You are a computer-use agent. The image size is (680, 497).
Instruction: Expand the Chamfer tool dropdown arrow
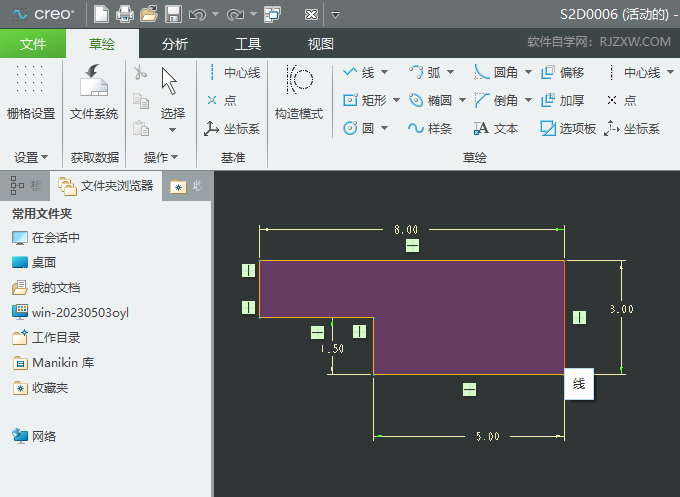(528, 101)
